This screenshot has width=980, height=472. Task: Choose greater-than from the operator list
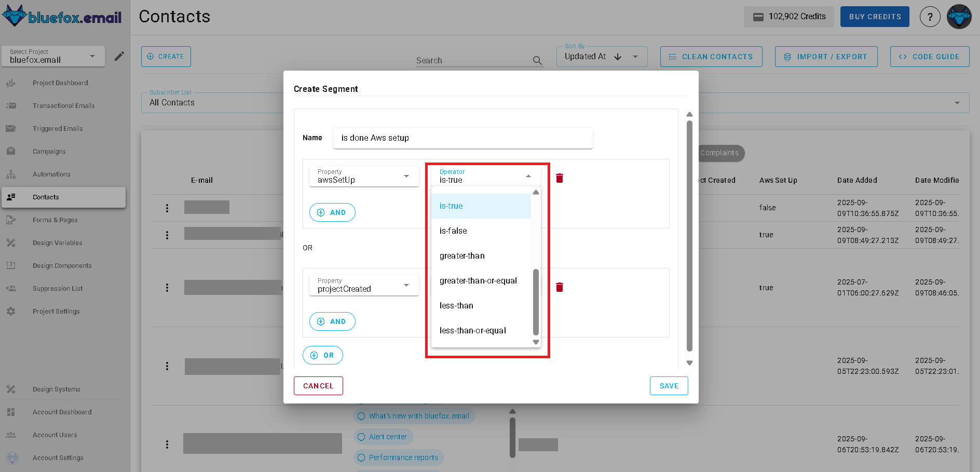[x=462, y=255]
